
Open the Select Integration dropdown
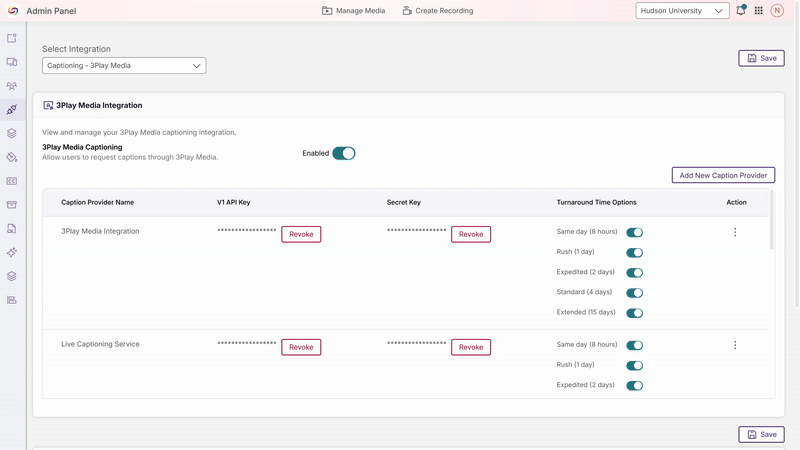pyautogui.click(x=124, y=66)
